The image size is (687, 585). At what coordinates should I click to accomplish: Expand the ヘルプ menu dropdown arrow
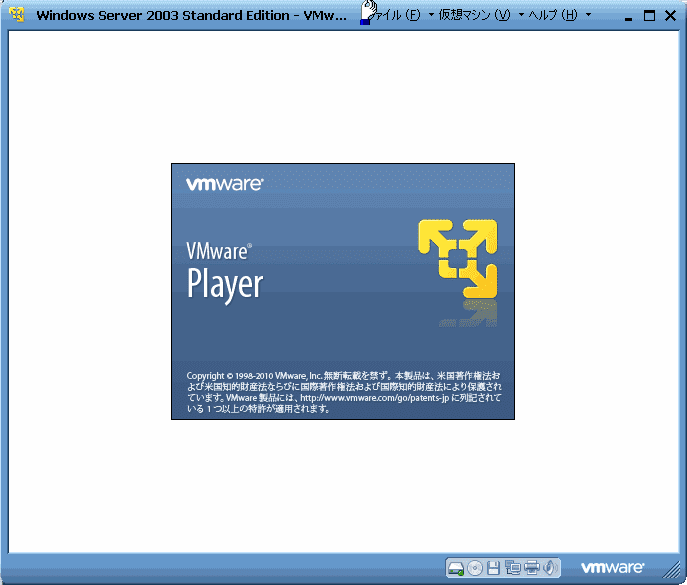click(588, 15)
